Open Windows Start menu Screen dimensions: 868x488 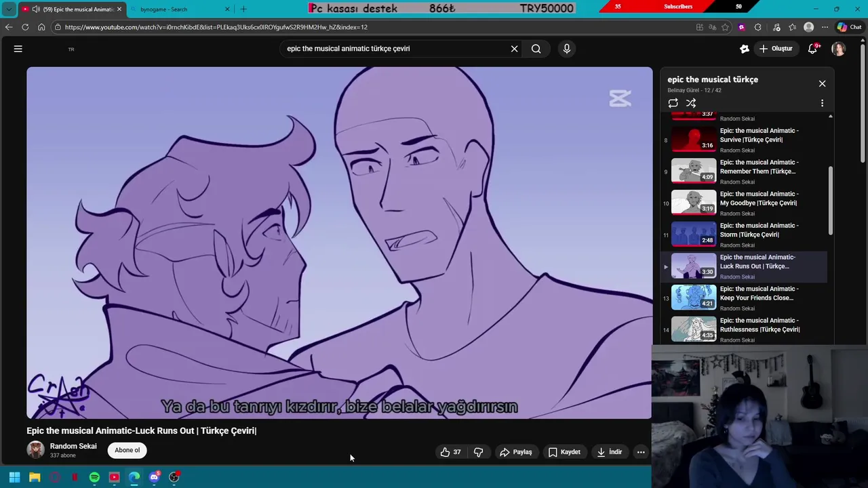tap(14, 477)
